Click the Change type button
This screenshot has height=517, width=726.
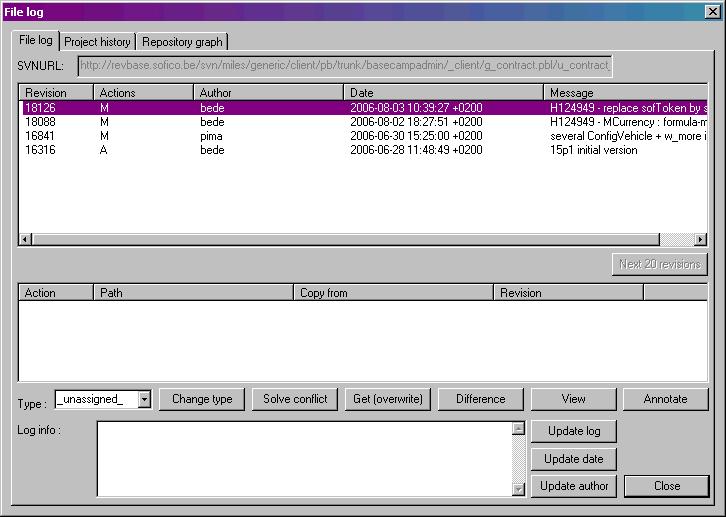coord(202,399)
